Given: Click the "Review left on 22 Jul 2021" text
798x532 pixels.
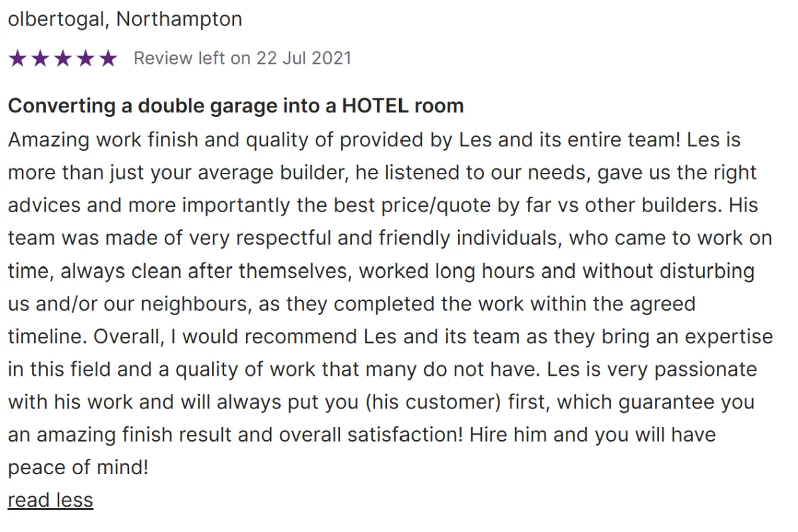Looking at the screenshot, I should (x=242, y=59).
